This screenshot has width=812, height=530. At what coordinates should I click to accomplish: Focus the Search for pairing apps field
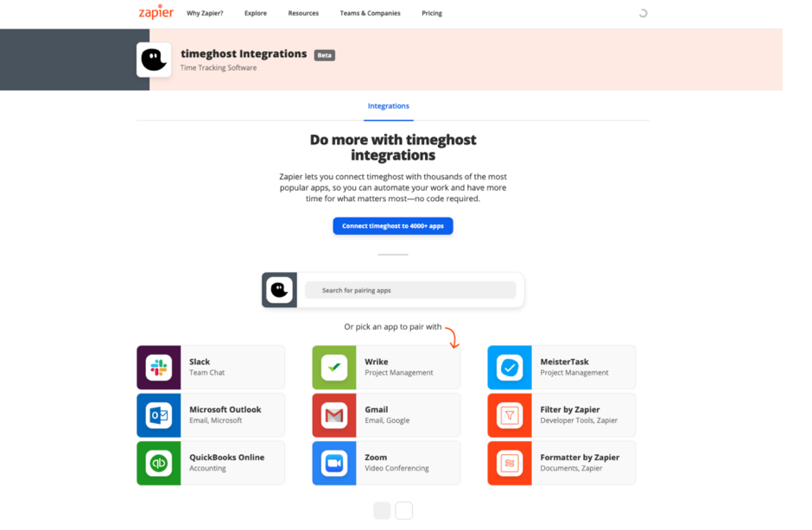point(410,290)
